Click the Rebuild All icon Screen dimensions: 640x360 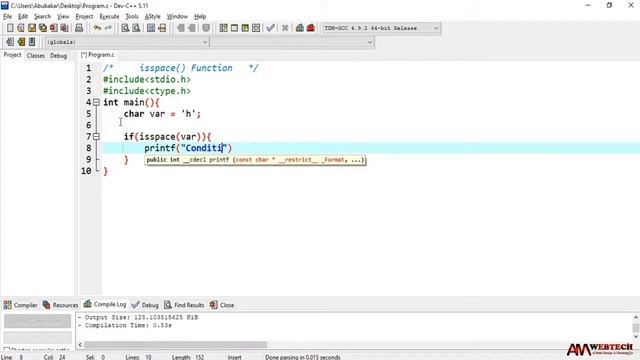coord(256,28)
